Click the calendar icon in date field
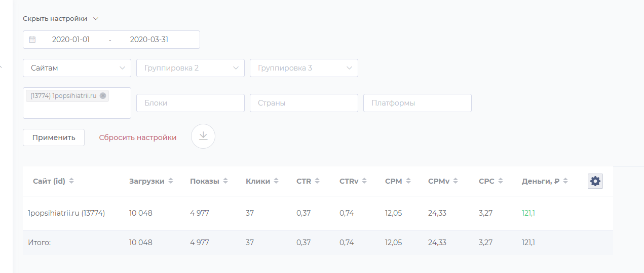Image resolution: width=644 pixels, height=273 pixels. pos(32,40)
